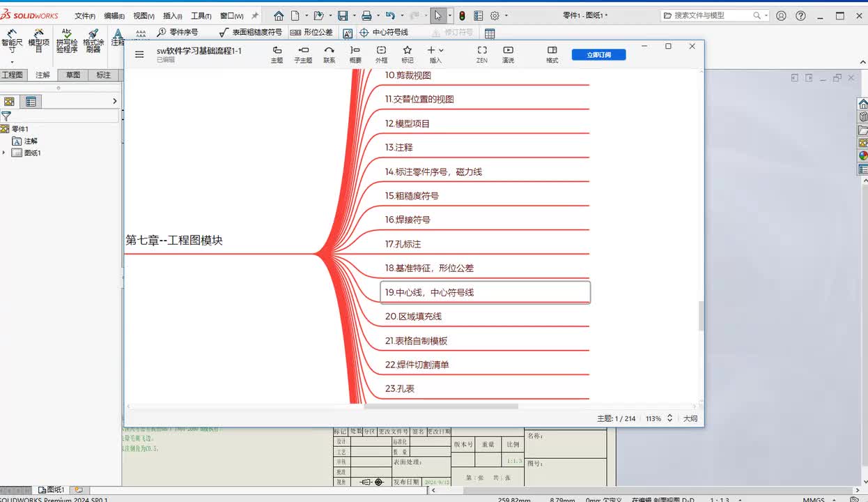Viewport: 868px width, 502px height.
Task: Open the 视图(V) menu
Action: point(144,16)
